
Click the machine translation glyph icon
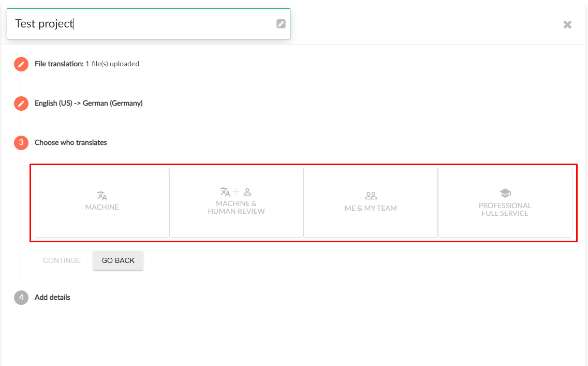point(102,195)
